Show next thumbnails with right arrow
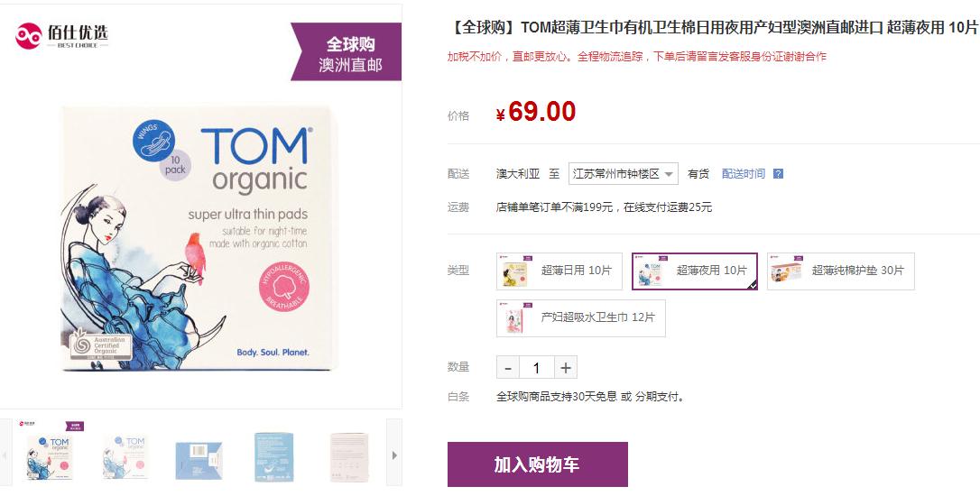 [394, 455]
